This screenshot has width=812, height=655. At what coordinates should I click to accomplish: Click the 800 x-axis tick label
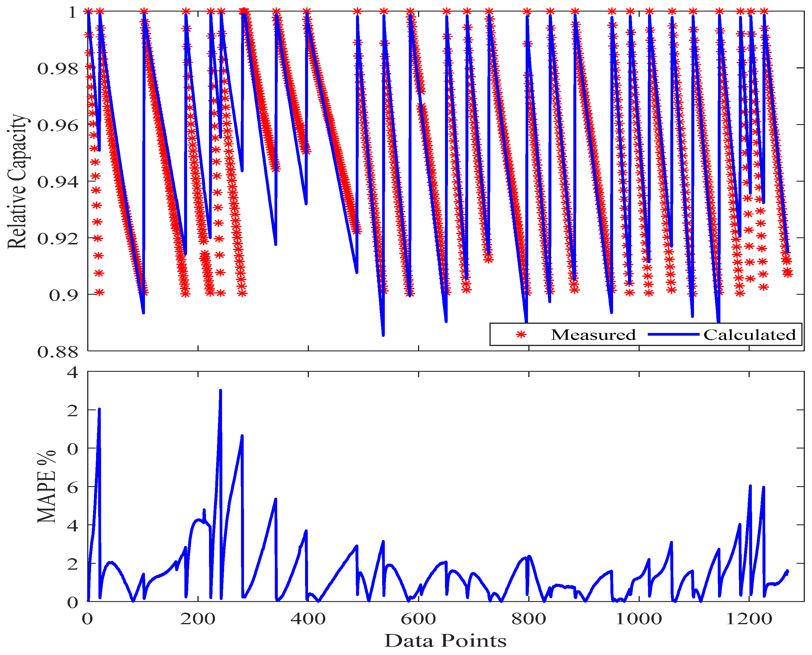[529, 619]
